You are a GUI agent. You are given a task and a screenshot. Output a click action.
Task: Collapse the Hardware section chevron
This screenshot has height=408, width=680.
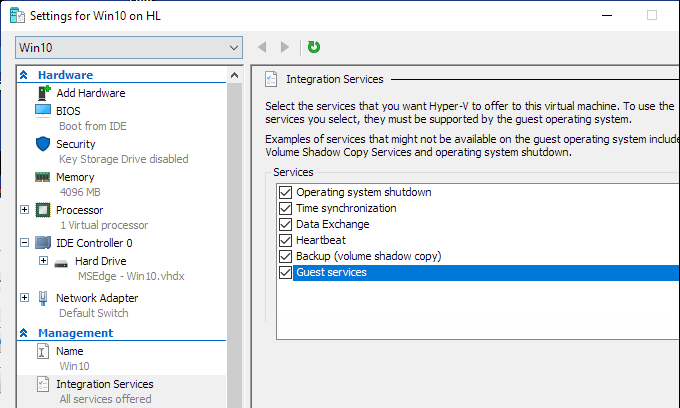pyautogui.click(x=24, y=75)
